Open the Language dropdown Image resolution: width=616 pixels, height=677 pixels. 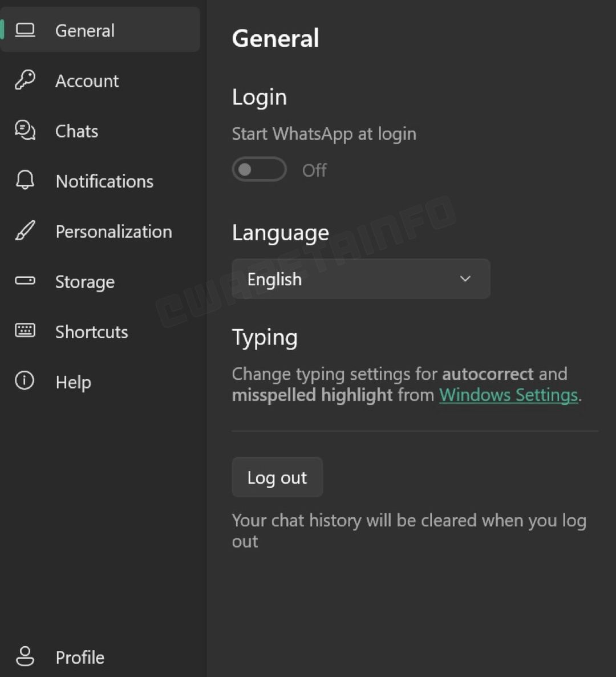click(x=360, y=279)
